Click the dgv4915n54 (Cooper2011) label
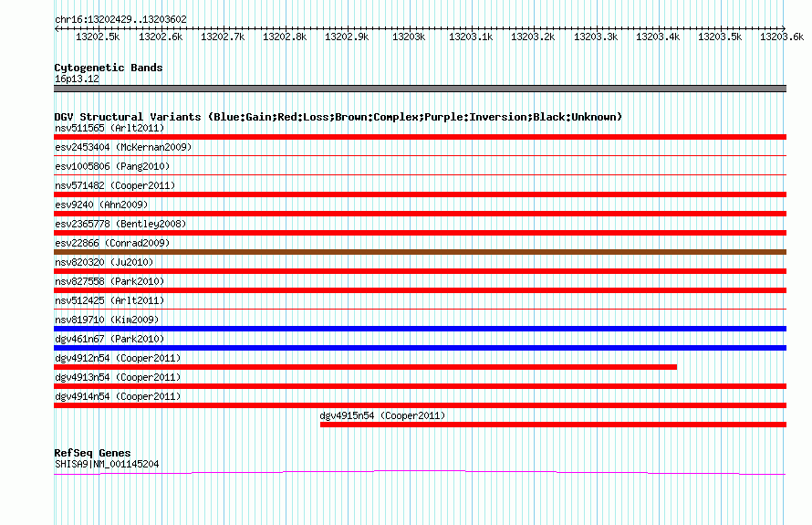The width and height of the screenshot is (812, 525). 382,415
